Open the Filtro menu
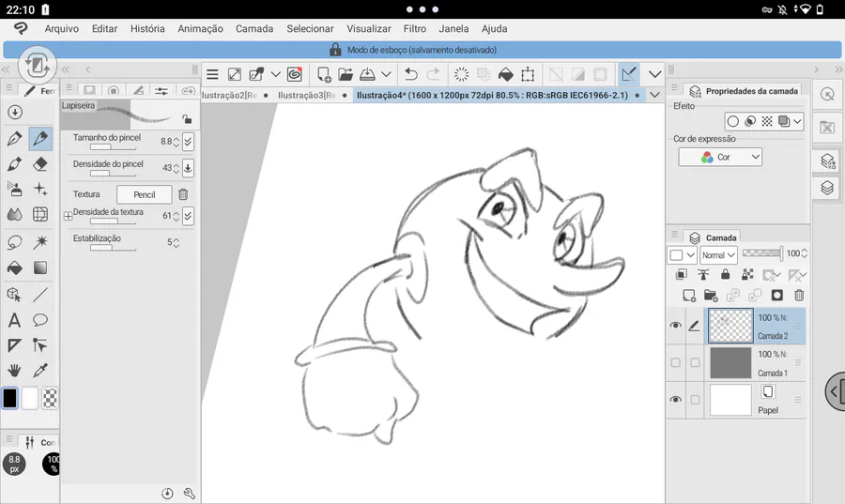 [x=414, y=28]
